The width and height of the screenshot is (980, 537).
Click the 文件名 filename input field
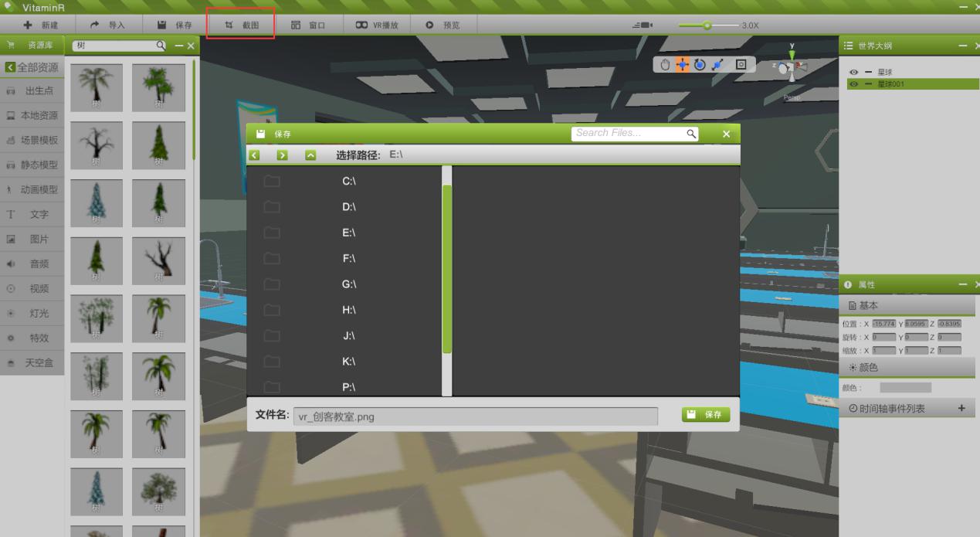[475, 416]
